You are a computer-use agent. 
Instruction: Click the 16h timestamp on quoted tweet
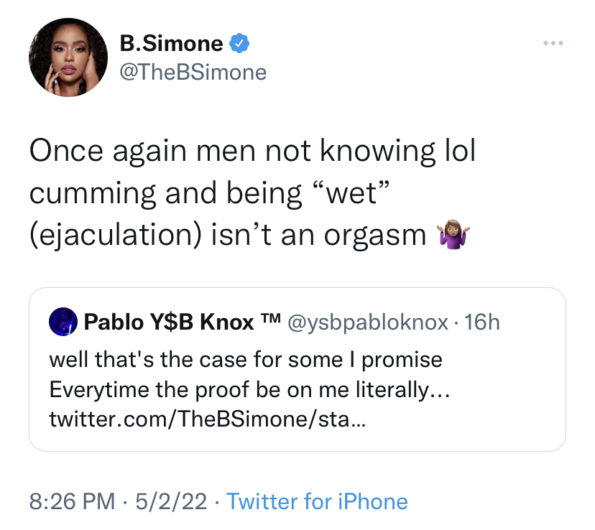tap(482, 322)
